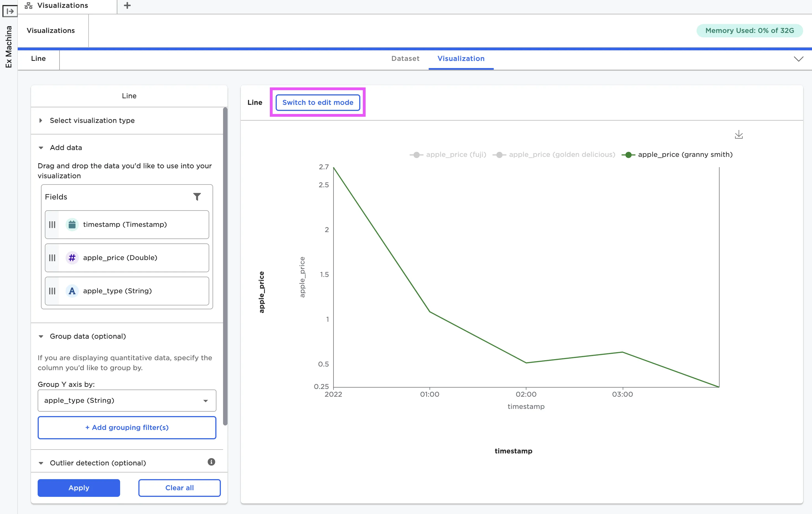Download the chart using download icon

pyautogui.click(x=738, y=135)
